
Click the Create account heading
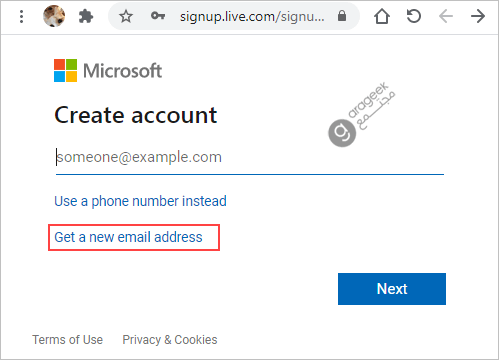point(136,115)
